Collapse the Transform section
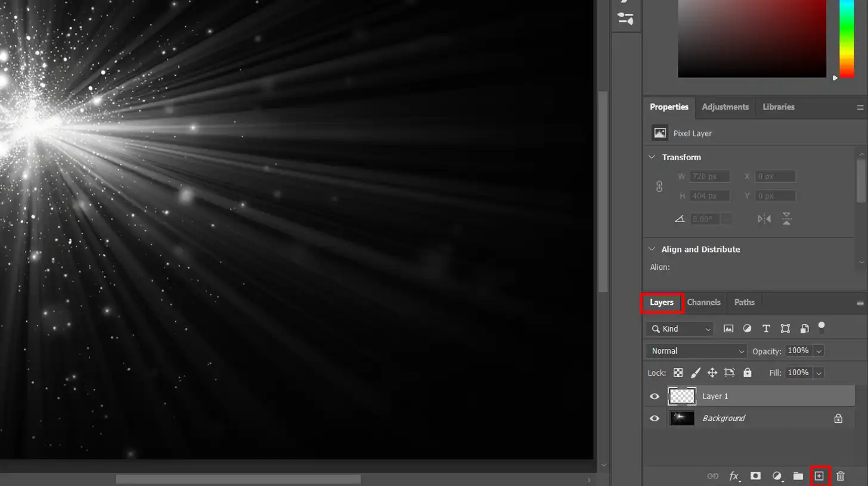Screen dimensions: 868x486 tap(652, 157)
